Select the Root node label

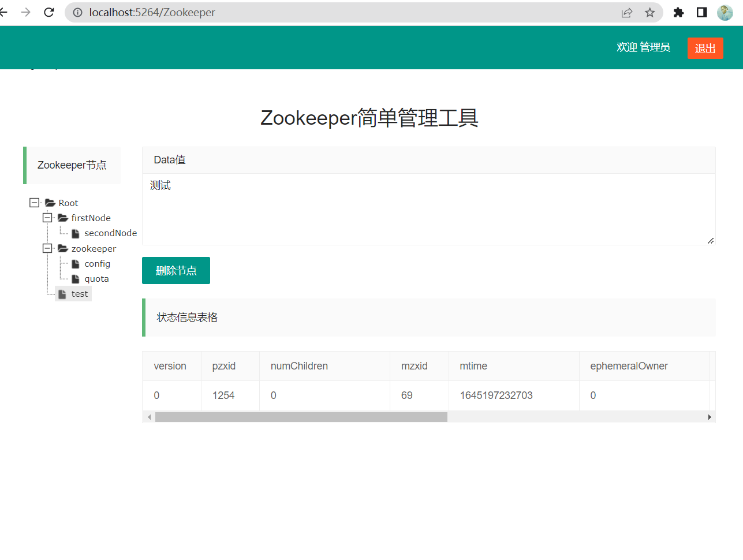click(68, 203)
